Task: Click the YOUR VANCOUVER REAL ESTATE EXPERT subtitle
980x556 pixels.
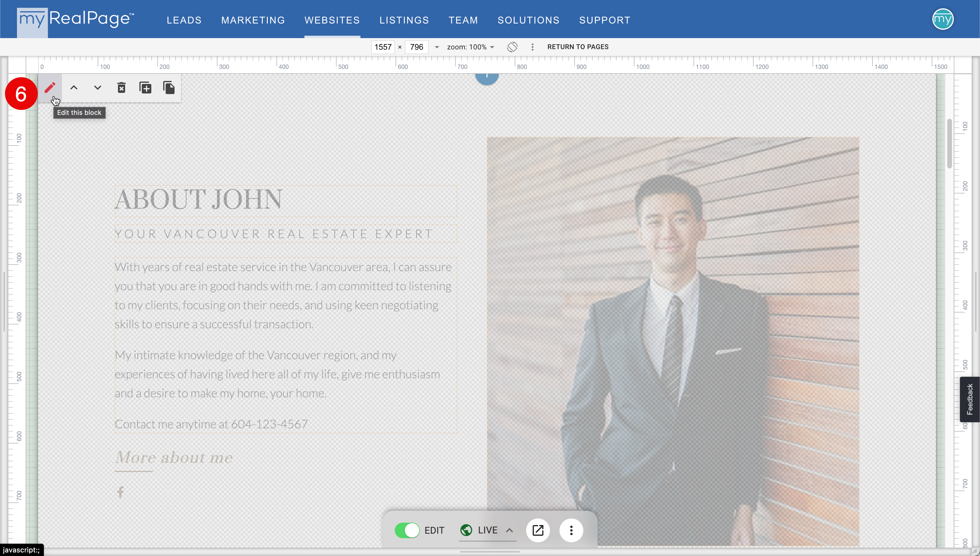Action: (x=273, y=234)
